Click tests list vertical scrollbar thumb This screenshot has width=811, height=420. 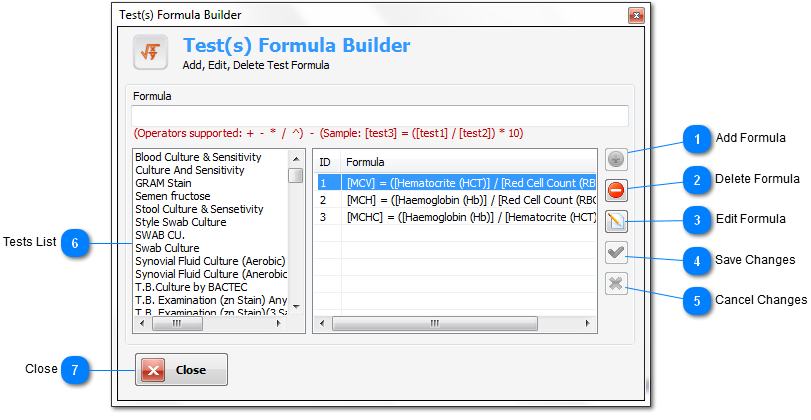[296, 175]
